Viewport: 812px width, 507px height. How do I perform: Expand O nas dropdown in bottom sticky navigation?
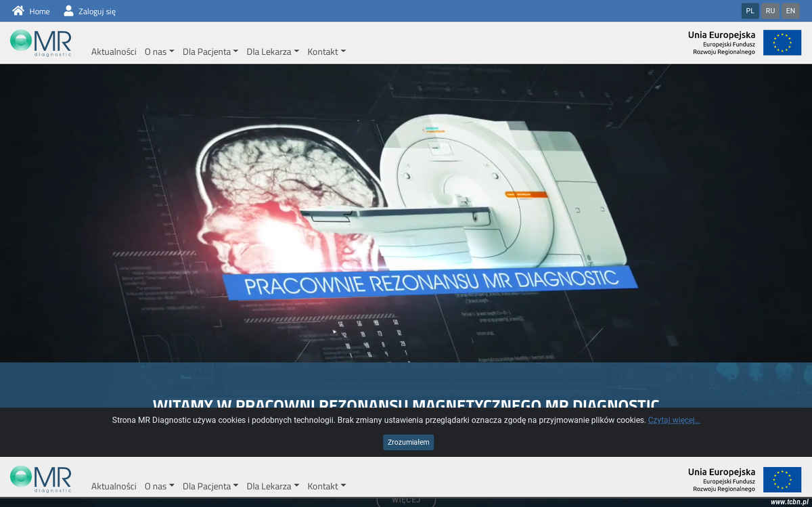pos(159,486)
